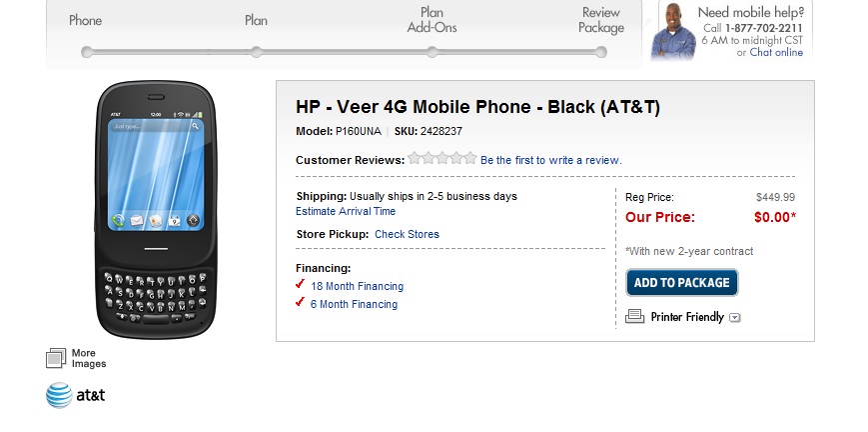
Task: Expand the Printer Friendly dropdown arrow
Action: pyautogui.click(x=735, y=318)
